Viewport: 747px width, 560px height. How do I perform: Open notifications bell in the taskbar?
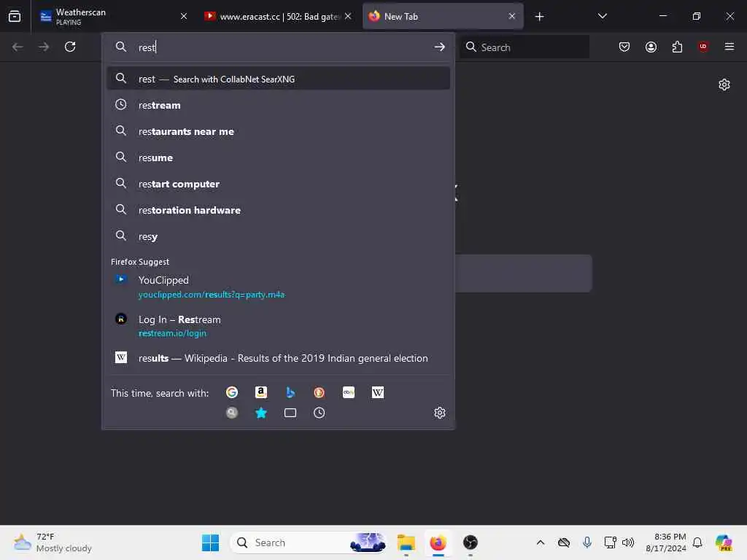point(697,542)
